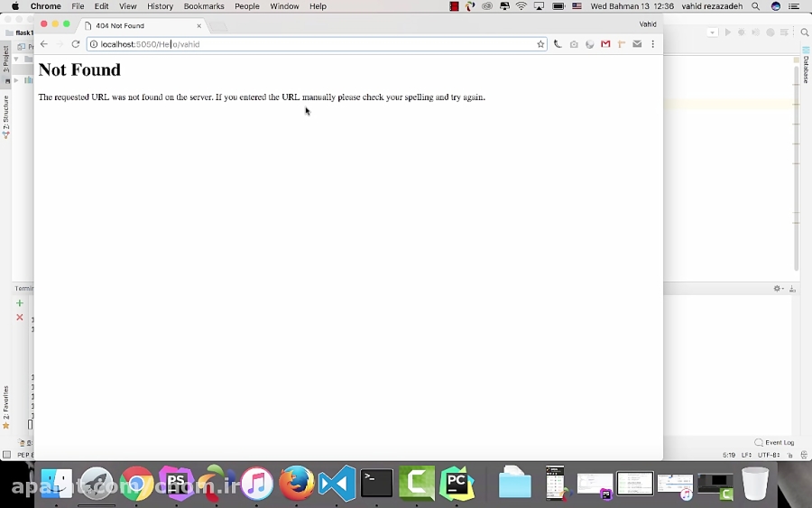
Task: Open the Vahid profile button
Action: (x=647, y=24)
